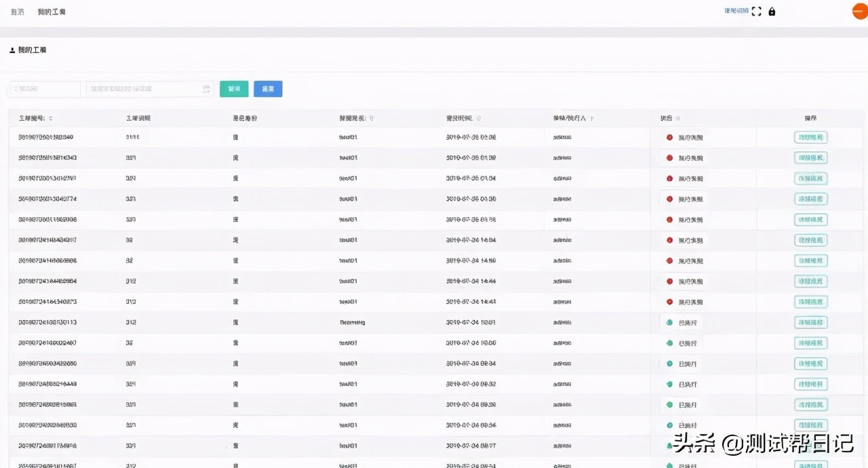Click the fullscreen icon in top bar
This screenshot has width=868, height=468.
click(x=757, y=12)
